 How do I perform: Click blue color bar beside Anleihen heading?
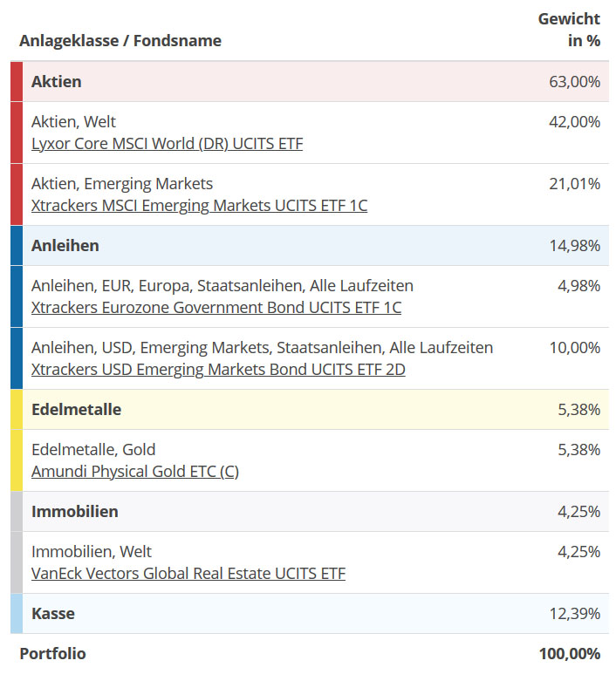17,246
